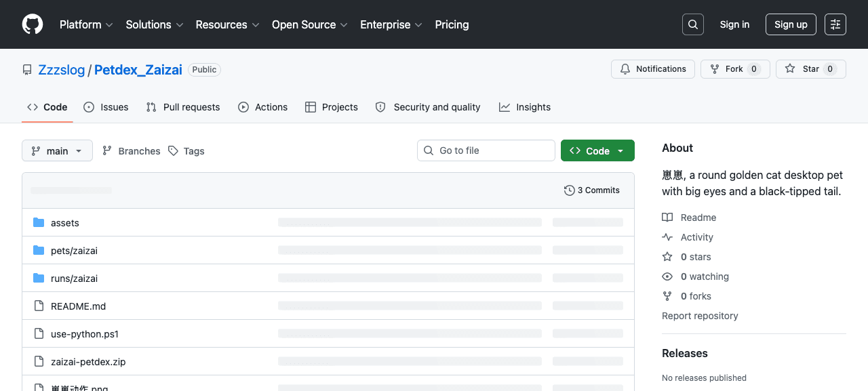Open the main branch selector dropdown
Viewport: 868px width, 391px height.
pos(57,150)
